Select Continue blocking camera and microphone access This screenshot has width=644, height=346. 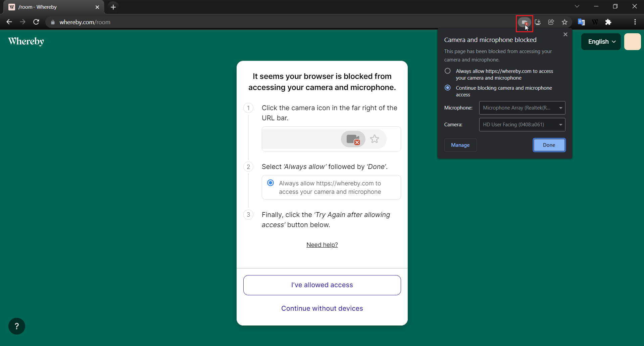point(448,88)
